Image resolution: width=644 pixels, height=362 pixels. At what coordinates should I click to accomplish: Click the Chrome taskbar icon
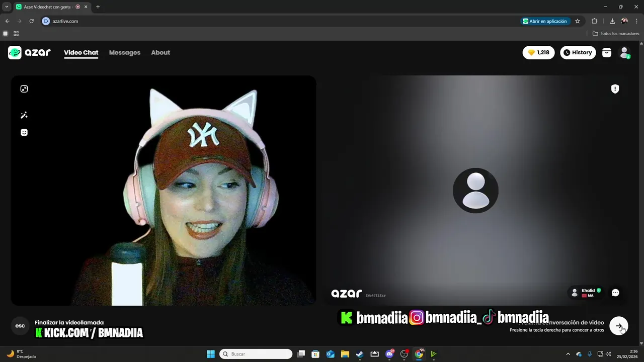(x=419, y=354)
